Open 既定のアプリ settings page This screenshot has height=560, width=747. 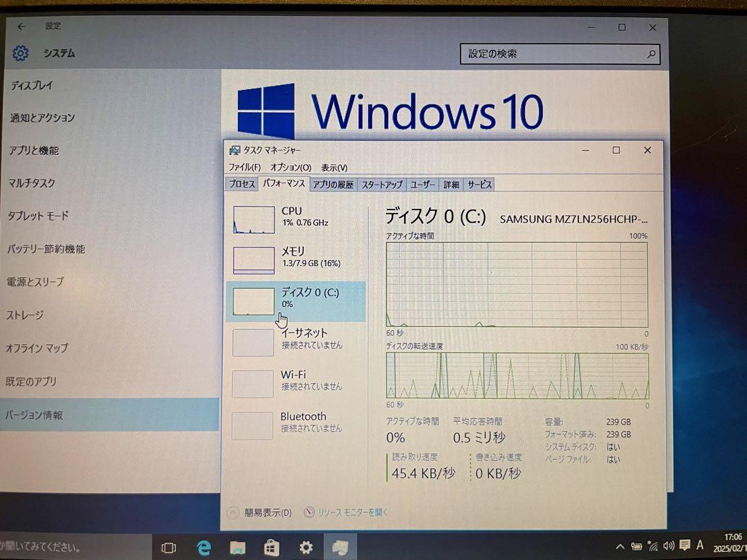tap(31, 381)
